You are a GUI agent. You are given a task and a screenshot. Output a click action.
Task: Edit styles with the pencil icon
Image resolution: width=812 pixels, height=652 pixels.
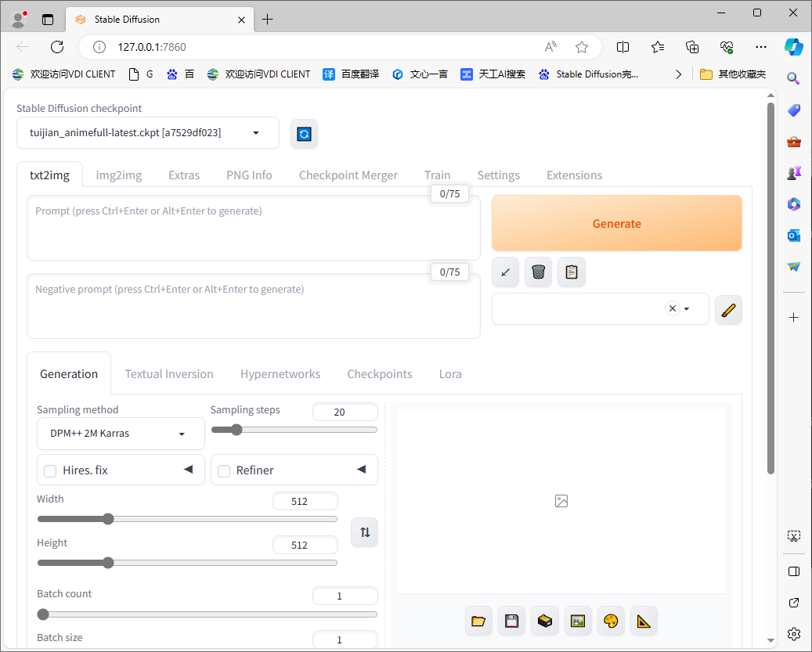click(728, 310)
